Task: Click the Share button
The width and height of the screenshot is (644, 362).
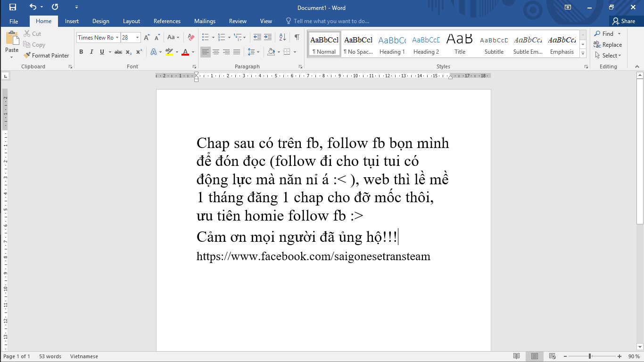Action: click(x=624, y=21)
